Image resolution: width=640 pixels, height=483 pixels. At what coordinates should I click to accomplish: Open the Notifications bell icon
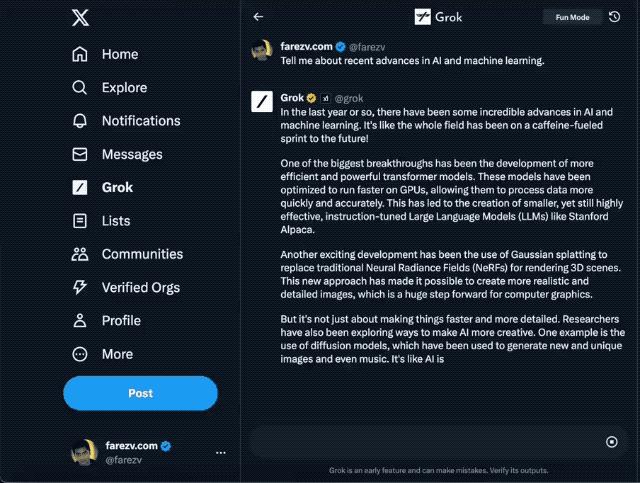pyautogui.click(x=81, y=121)
